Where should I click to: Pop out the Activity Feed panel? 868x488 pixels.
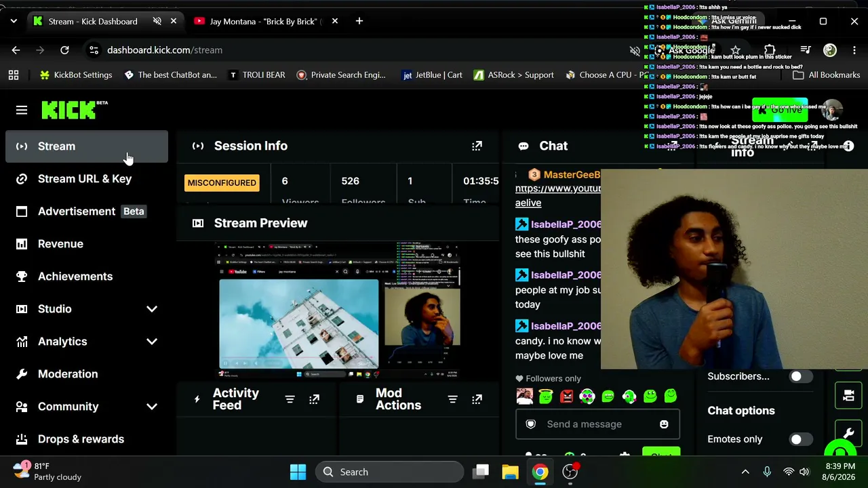pos(314,399)
